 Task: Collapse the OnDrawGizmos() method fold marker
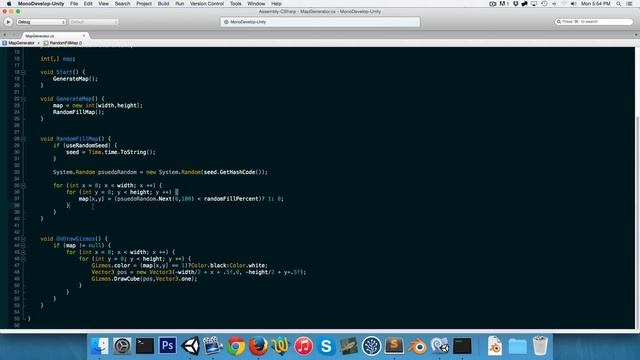23,239
